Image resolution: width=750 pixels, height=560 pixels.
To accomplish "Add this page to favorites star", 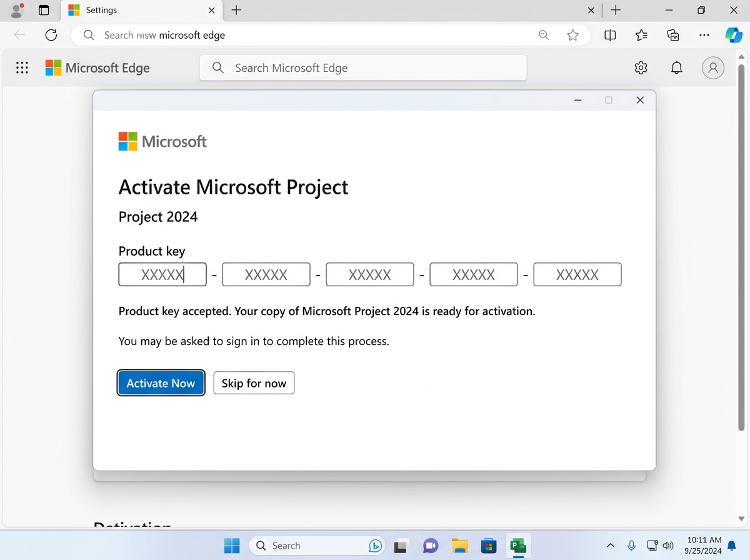I will click(x=572, y=35).
